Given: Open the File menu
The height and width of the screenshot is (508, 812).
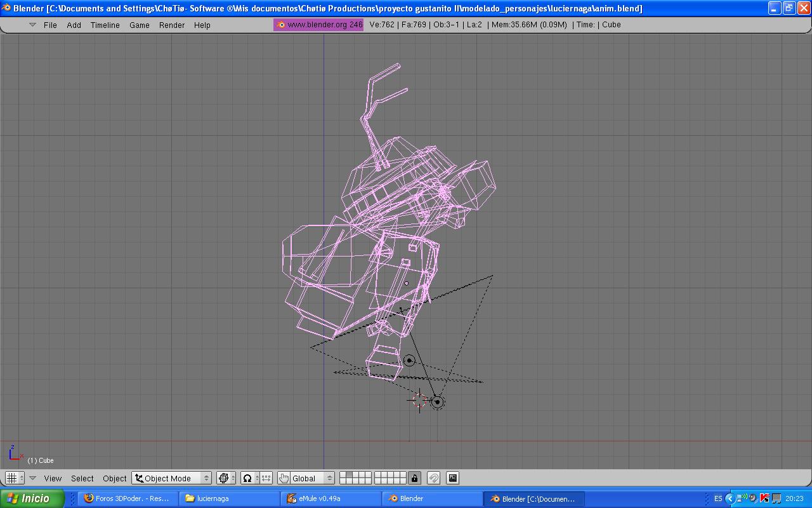Looking at the screenshot, I should click(50, 25).
